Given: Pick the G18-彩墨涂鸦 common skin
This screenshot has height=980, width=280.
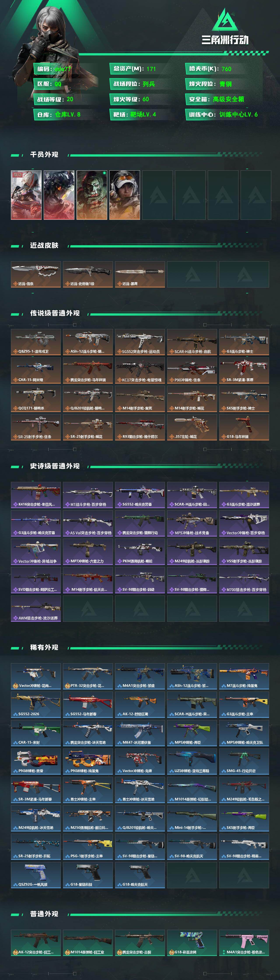Looking at the screenshot, I should (192, 943).
